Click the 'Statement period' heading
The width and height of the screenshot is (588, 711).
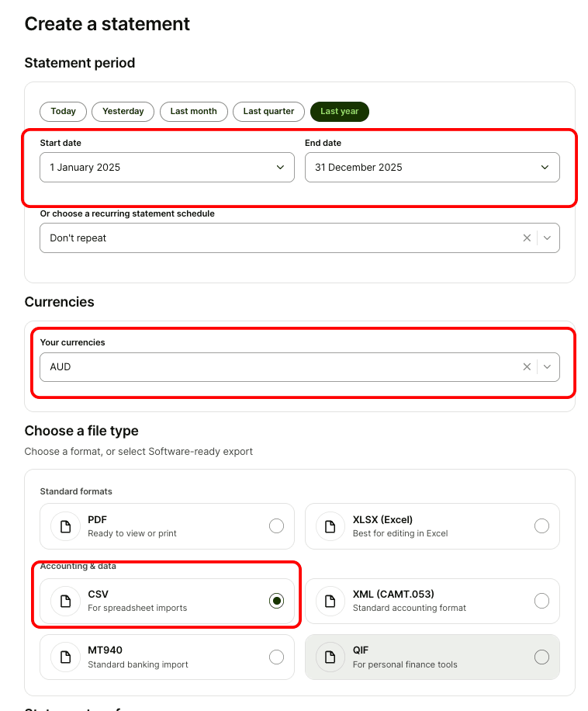pos(80,63)
